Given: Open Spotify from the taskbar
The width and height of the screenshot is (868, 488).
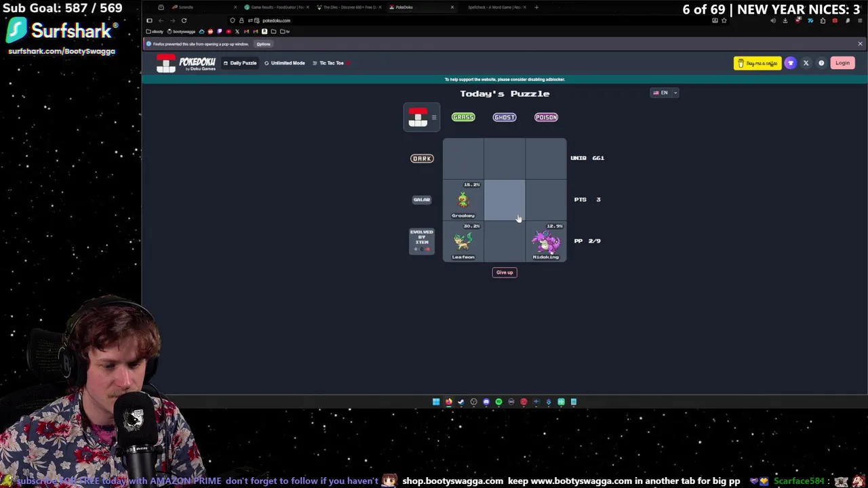Looking at the screenshot, I should click(498, 402).
